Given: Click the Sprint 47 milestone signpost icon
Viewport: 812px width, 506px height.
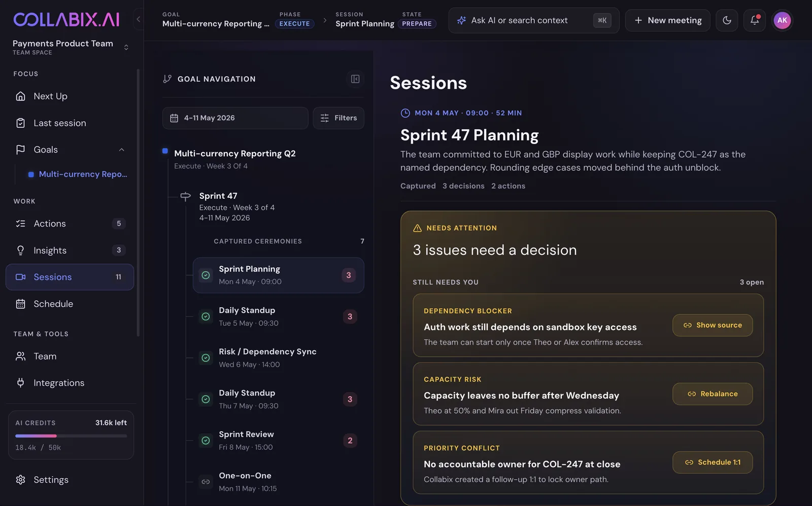Looking at the screenshot, I should (186, 196).
